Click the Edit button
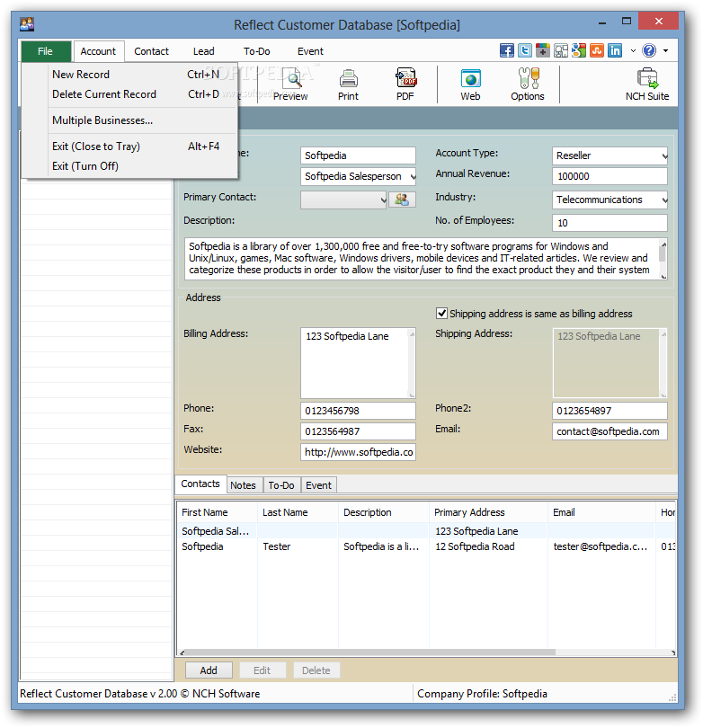The height and width of the screenshot is (728, 703). click(262, 670)
